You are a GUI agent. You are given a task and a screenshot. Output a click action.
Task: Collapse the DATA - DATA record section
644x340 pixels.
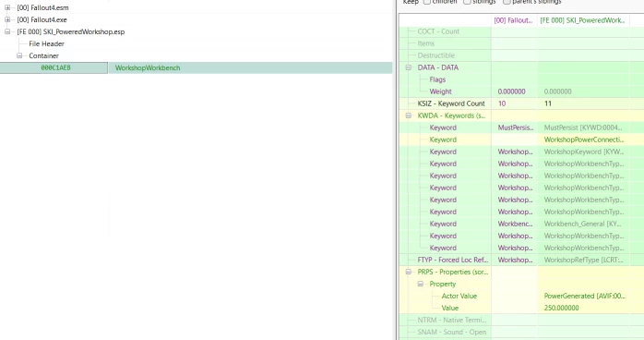[408, 67]
